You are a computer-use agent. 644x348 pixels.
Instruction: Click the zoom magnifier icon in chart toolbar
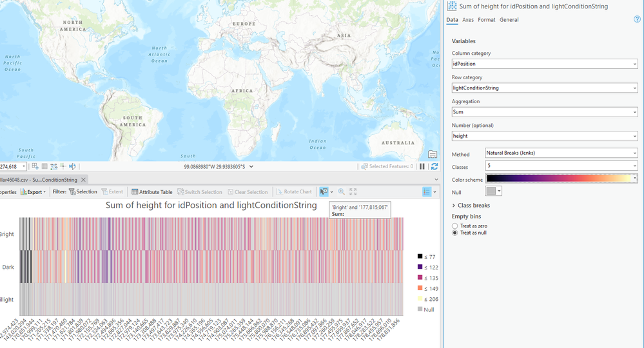[x=342, y=192]
